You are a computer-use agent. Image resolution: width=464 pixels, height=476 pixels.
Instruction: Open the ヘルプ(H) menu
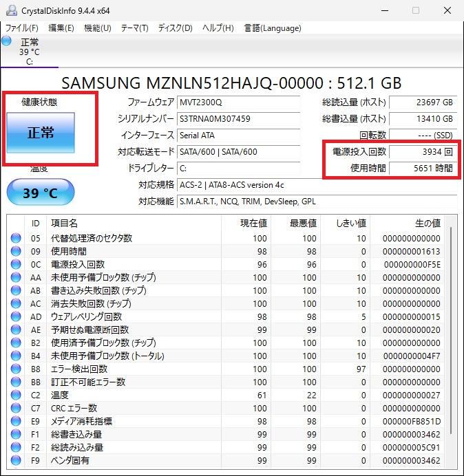point(218,28)
